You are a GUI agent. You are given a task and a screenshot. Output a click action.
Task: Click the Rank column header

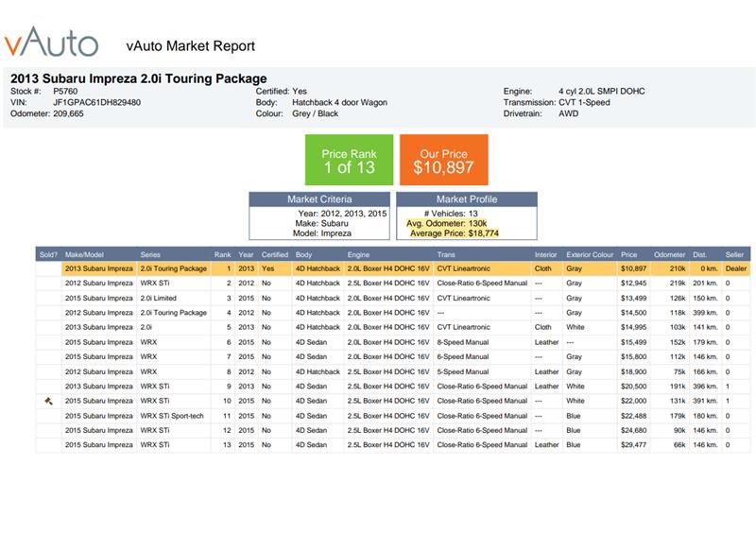tap(223, 254)
